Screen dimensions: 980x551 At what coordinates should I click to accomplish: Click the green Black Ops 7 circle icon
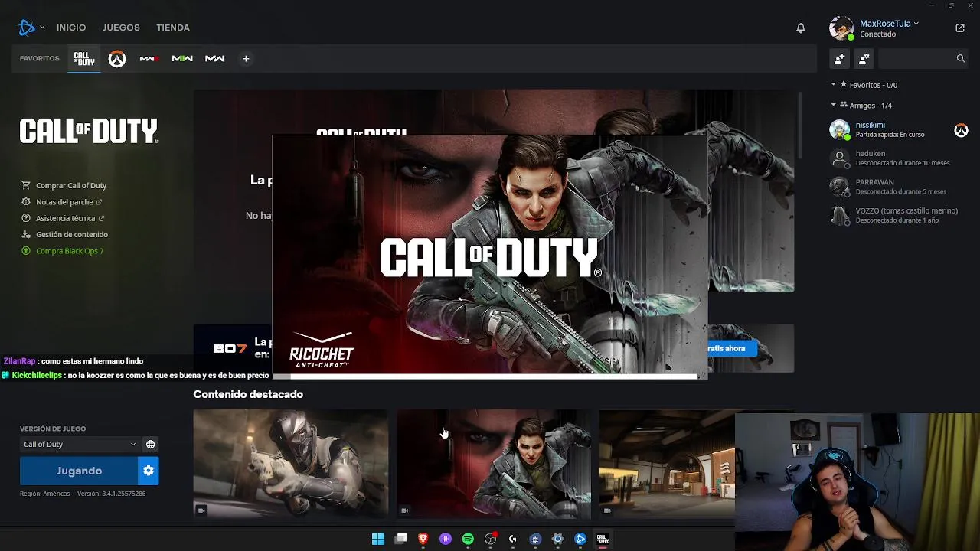[x=26, y=251]
